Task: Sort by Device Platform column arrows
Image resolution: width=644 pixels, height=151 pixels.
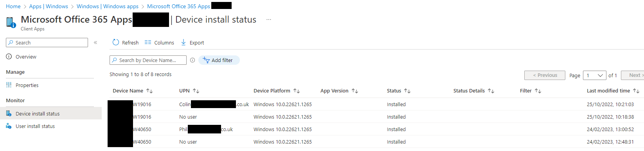Action: (297, 91)
